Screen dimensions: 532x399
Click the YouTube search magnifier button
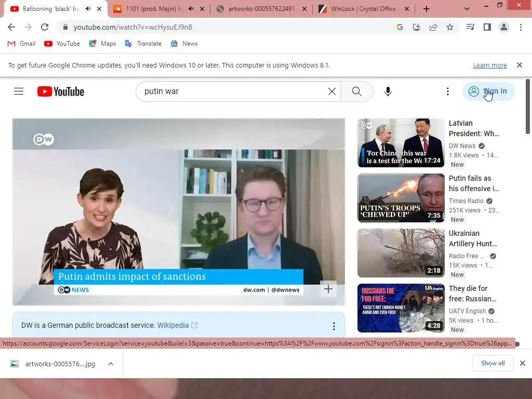(356, 91)
